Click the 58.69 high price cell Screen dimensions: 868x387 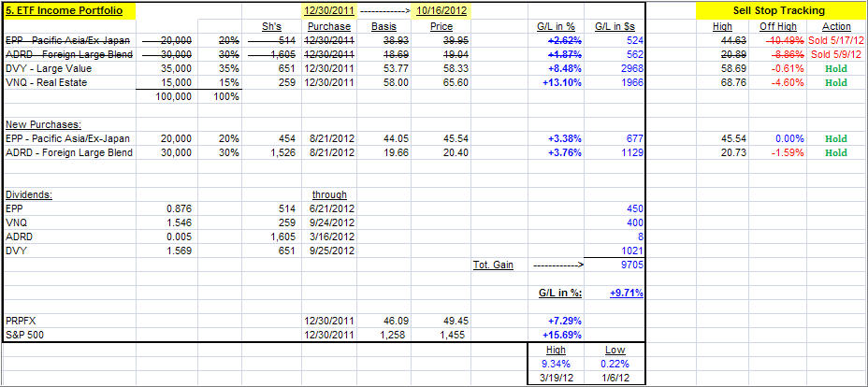(734, 68)
